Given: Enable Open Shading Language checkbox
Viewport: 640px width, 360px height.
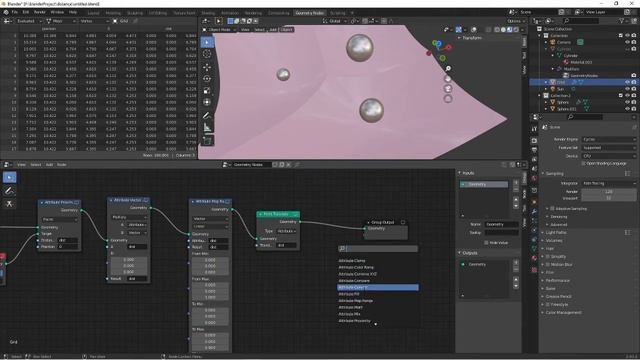Looking at the screenshot, I should 583,163.
